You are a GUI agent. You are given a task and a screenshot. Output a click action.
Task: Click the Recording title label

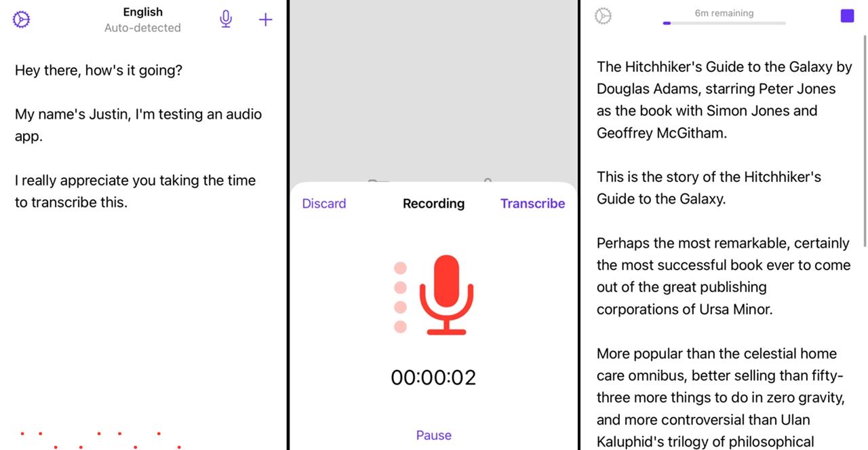pos(434,204)
